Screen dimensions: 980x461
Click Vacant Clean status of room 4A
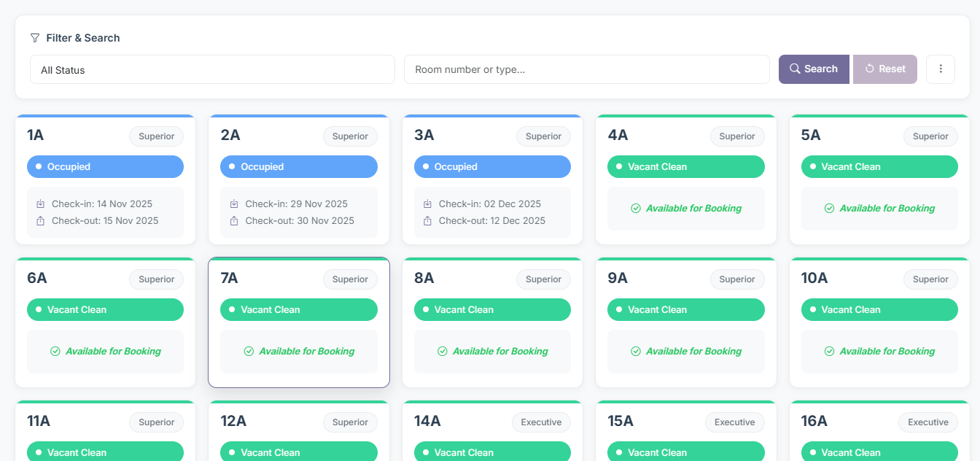(686, 167)
